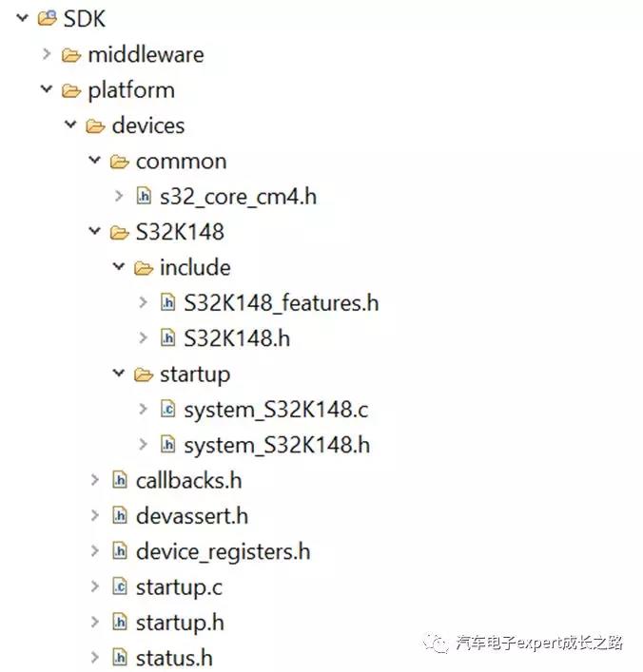Collapse the S32K148 folder arrow
643x672 pixels.
[94, 232]
